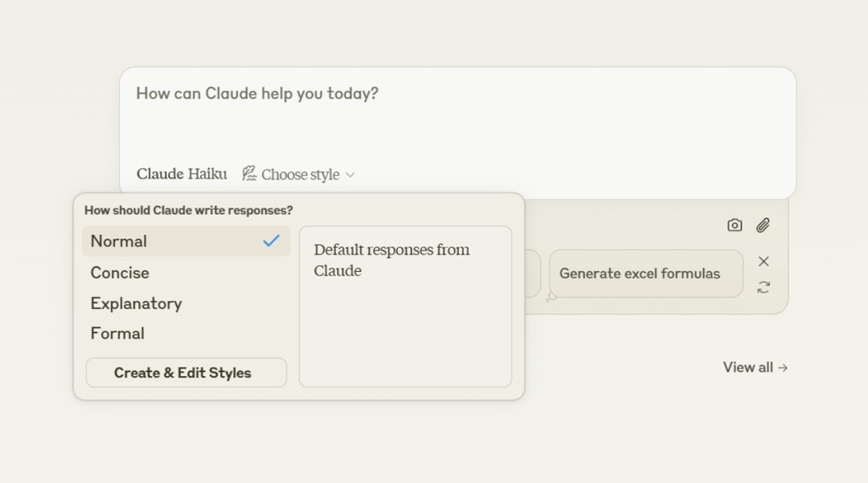Click the paperclip attach file icon

point(763,225)
